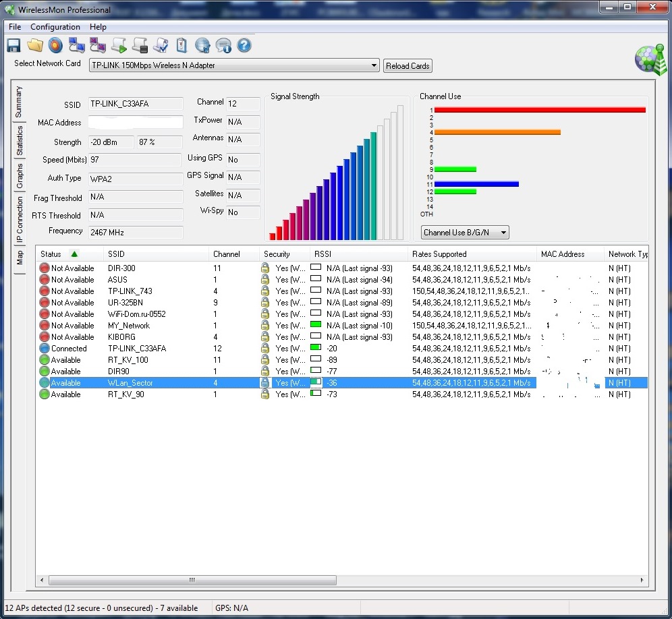
Task: Open the Configuration menu
Action: click(x=55, y=27)
